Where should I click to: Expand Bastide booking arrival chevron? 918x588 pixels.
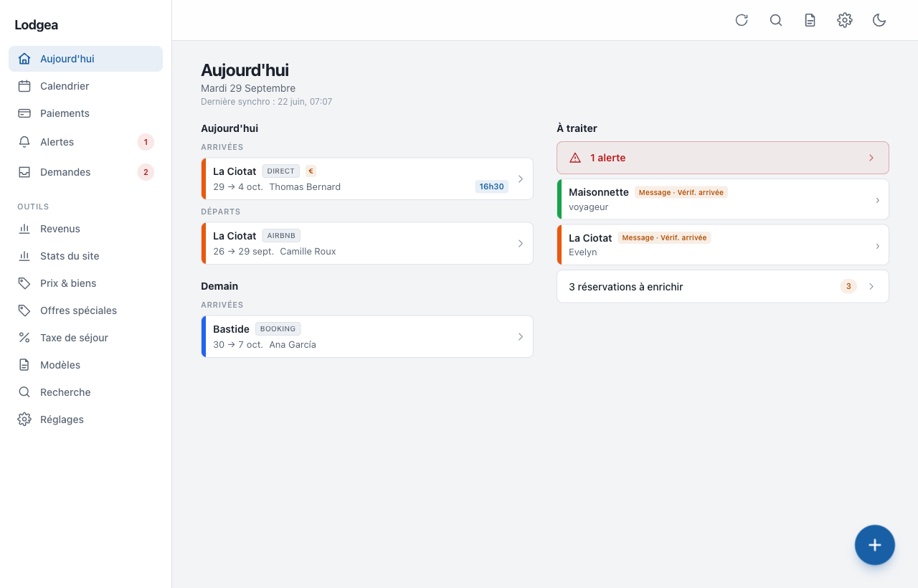521,336
